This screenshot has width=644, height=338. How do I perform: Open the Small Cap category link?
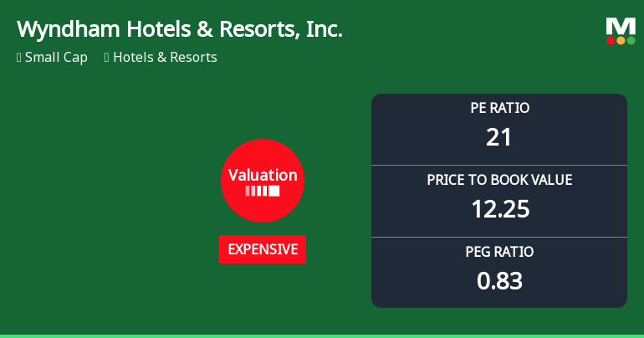(56, 58)
